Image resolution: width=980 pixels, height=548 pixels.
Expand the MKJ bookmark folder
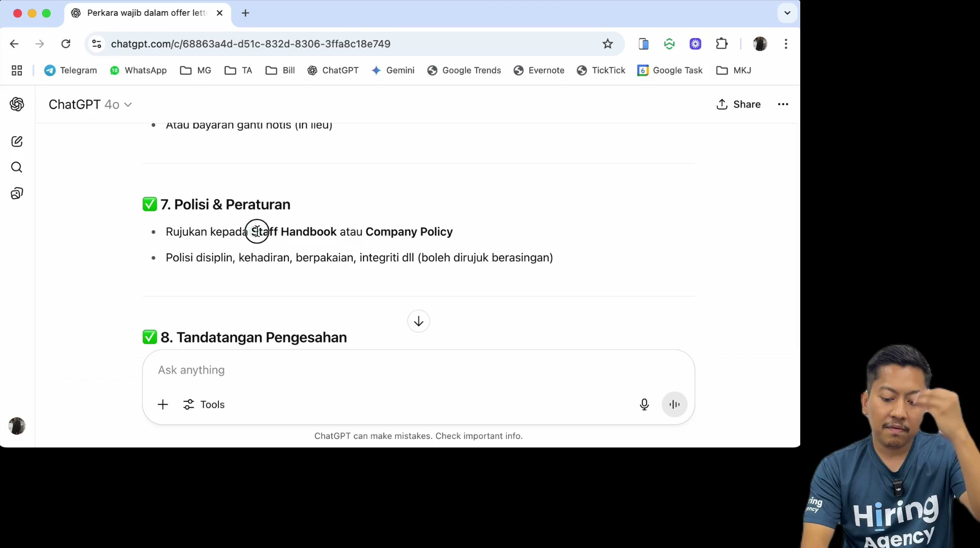(734, 71)
